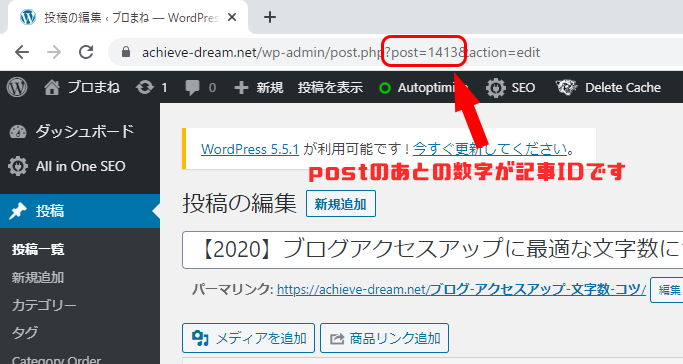Click the house icon in admin bar
Screen dimensions: 683x364
point(51,88)
